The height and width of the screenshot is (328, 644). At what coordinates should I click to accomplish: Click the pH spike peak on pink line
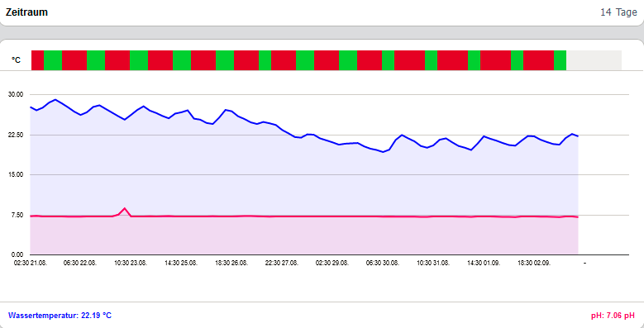click(125, 208)
